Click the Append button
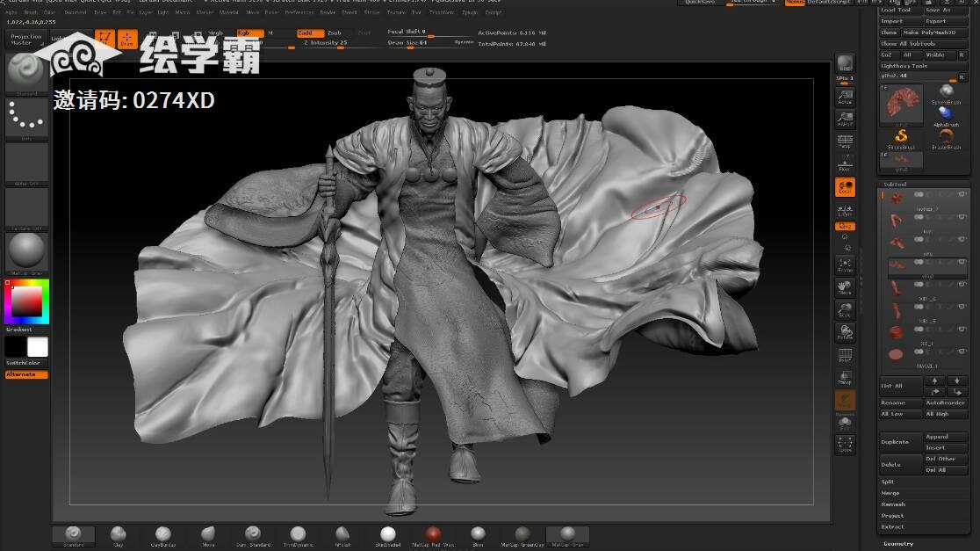This screenshot has width=980, height=551. (946, 437)
